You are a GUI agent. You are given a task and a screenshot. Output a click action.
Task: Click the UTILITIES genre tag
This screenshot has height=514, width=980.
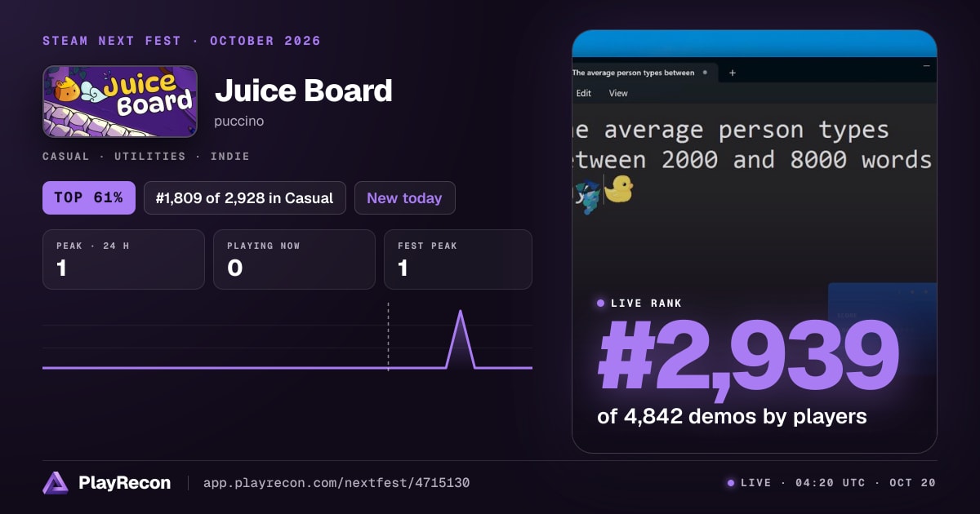149,156
